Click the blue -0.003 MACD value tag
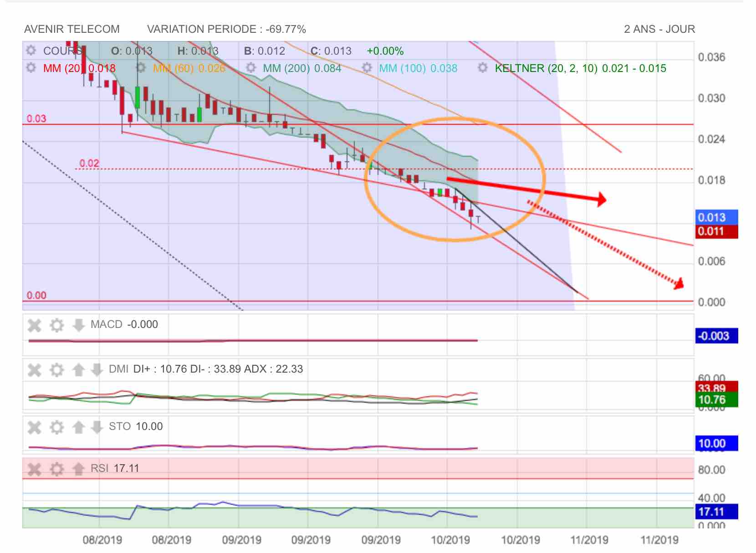The width and height of the screenshot is (756, 553). point(716,336)
